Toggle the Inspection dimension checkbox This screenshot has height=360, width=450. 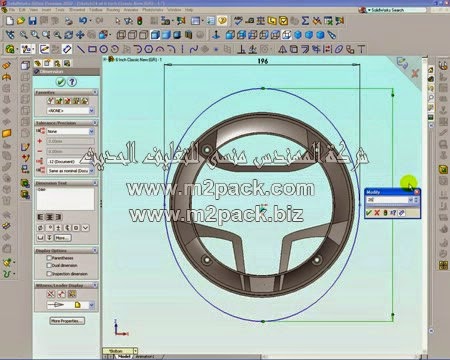click(x=49, y=273)
